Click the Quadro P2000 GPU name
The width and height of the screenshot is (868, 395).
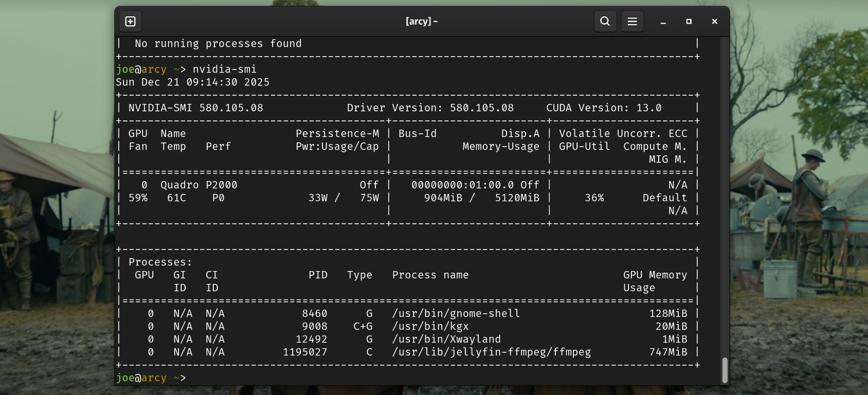point(198,185)
